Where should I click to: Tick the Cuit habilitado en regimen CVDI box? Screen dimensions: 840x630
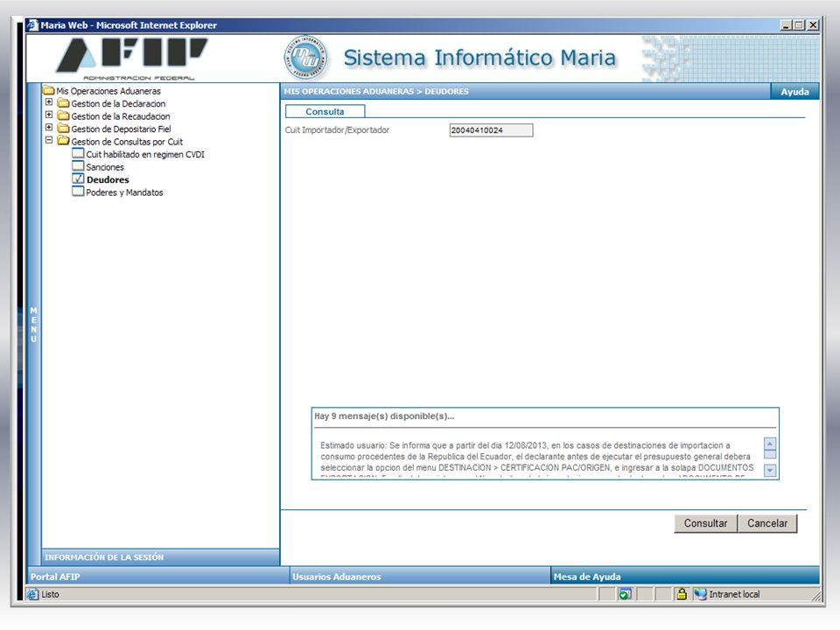(78, 154)
